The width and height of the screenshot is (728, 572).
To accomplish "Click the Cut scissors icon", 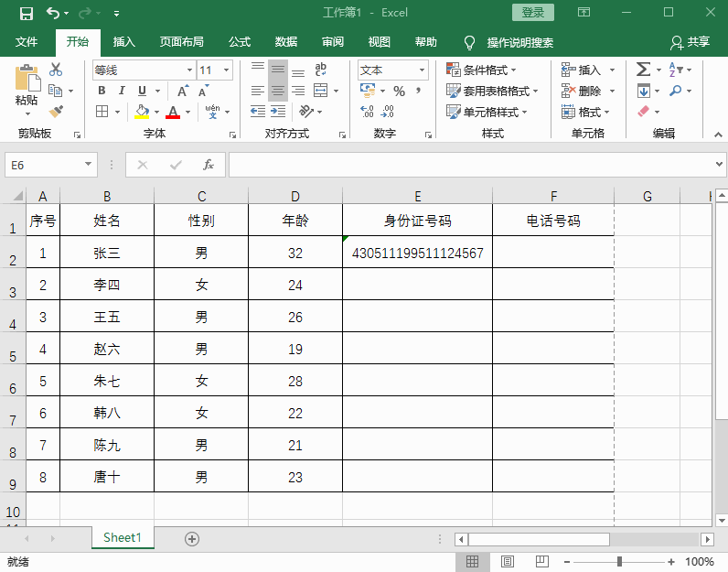I will coord(56,70).
